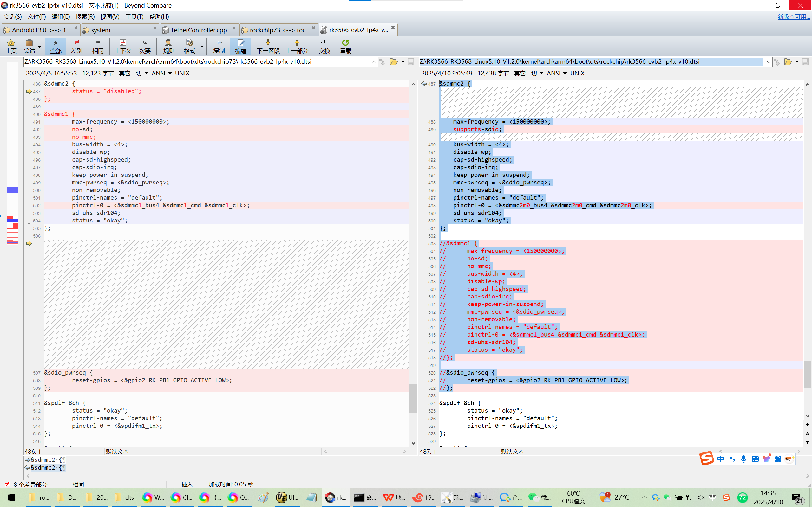Go to Previous Part (上一部分)
The width and height of the screenshot is (812, 507).
pos(297,46)
